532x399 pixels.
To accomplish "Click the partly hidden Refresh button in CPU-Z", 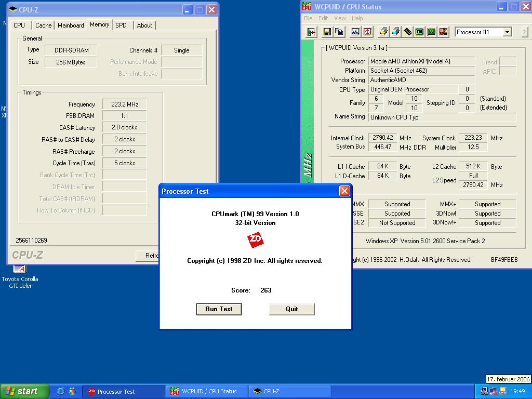I will [148, 256].
